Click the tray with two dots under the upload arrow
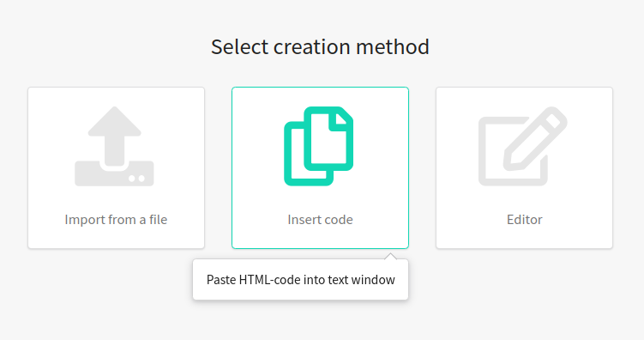Screen dimensions: 644x340 click(114, 173)
